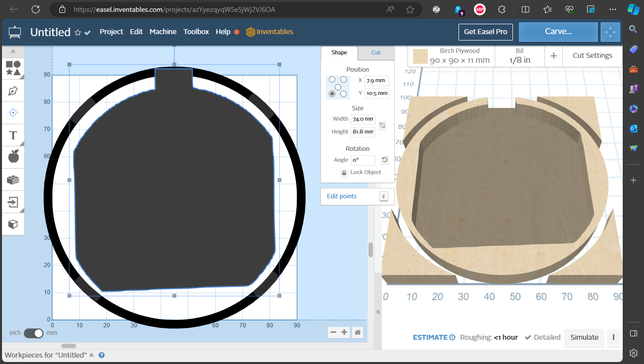Select the Pen drawing tool
This screenshot has width=644, height=364.
coord(13,91)
